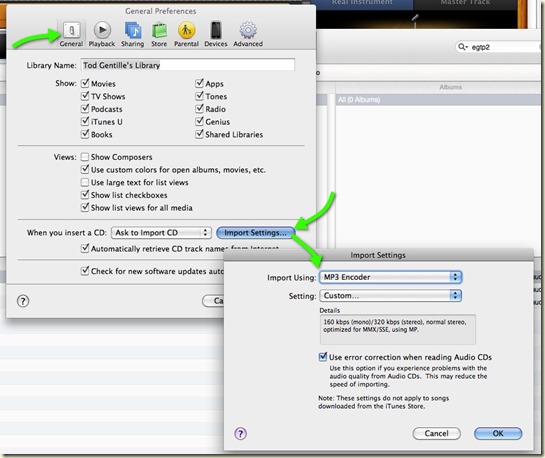
Task: Open the Import Using MP3 Encoder dropdown
Action: (390, 277)
